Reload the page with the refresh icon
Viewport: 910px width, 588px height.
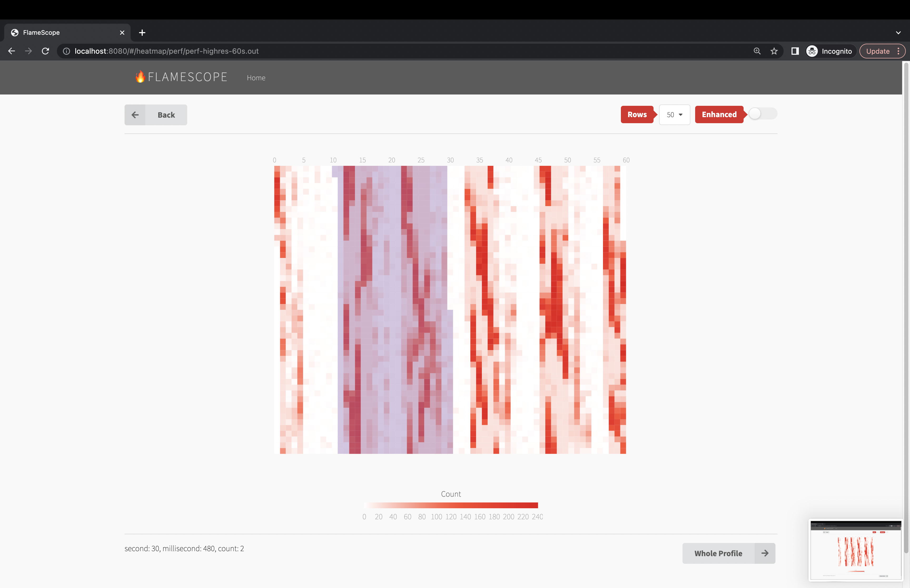[x=46, y=51]
